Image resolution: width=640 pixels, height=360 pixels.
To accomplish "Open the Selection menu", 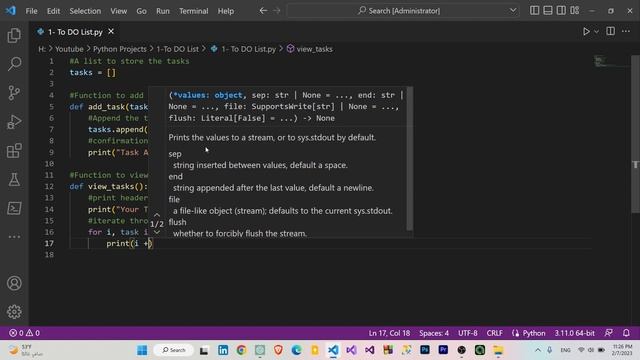I will [85, 11].
